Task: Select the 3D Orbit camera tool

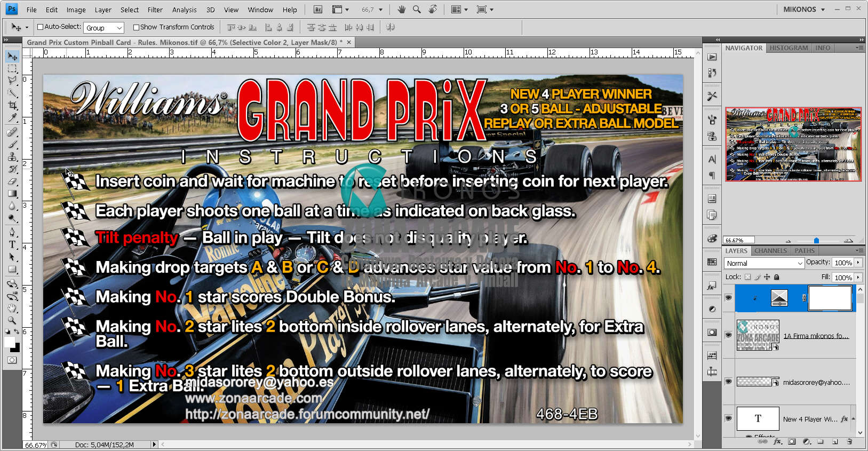Action: [x=12, y=296]
